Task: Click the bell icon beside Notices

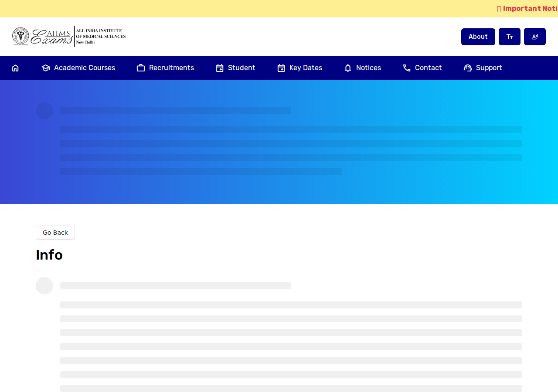Action: tap(348, 68)
